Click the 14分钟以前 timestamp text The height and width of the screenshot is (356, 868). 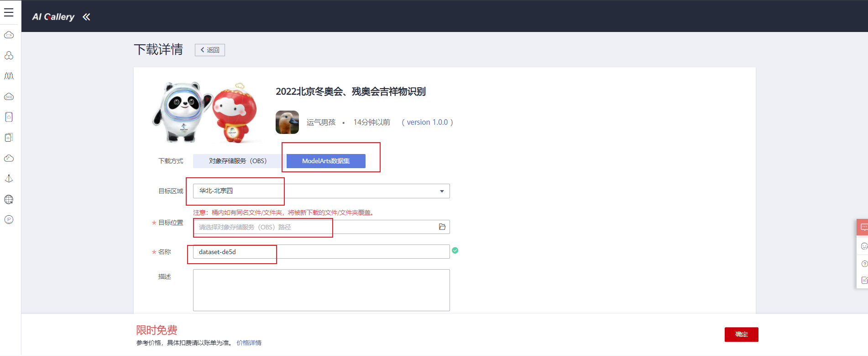point(372,122)
